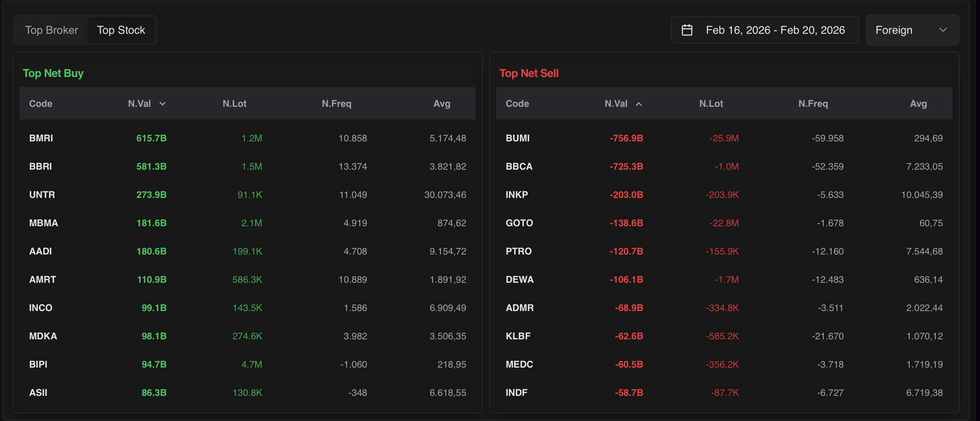Click the BBCA stock code
Image resolution: width=980 pixels, height=421 pixels.
click(519, 167)
